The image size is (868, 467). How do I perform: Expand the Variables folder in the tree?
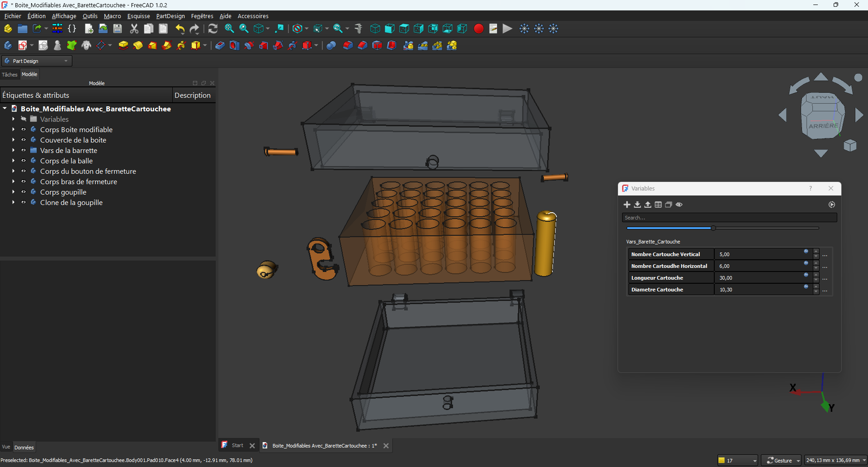pos(14,119)
